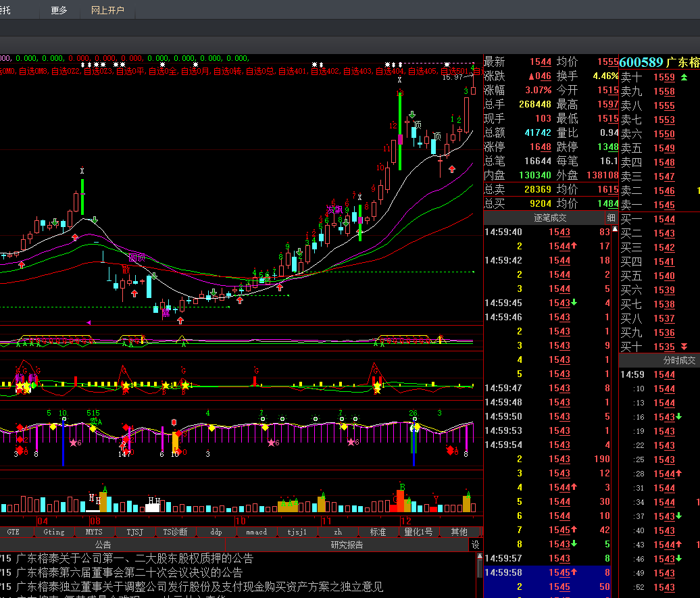Viewport: 700px width, 598px height.
Task: Click the 内盘 130340 value
Action: tap(535, 176)
